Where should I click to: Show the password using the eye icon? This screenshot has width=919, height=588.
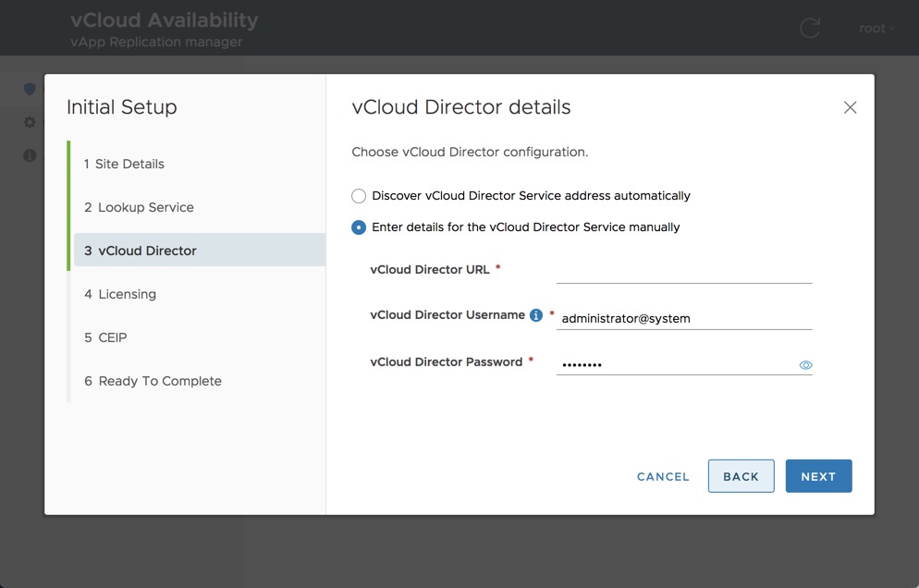(x=805, y=365)
